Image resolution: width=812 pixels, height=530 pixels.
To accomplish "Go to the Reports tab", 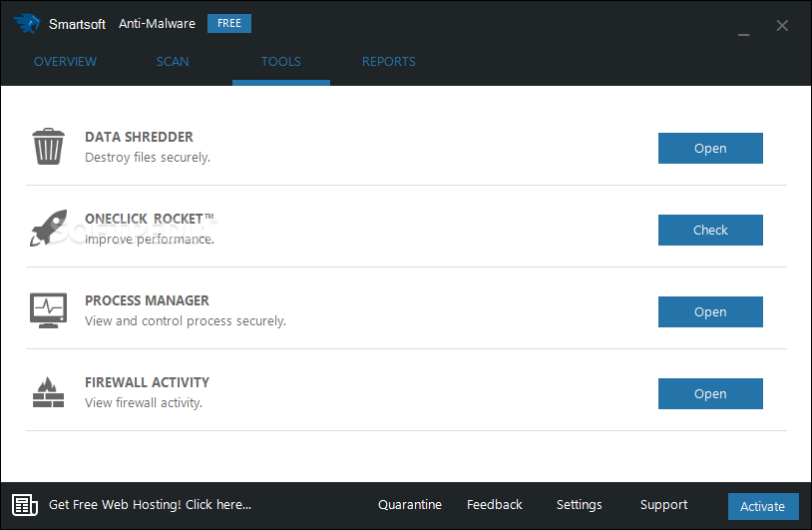I will pyautogui.click(x=388, y=62).
